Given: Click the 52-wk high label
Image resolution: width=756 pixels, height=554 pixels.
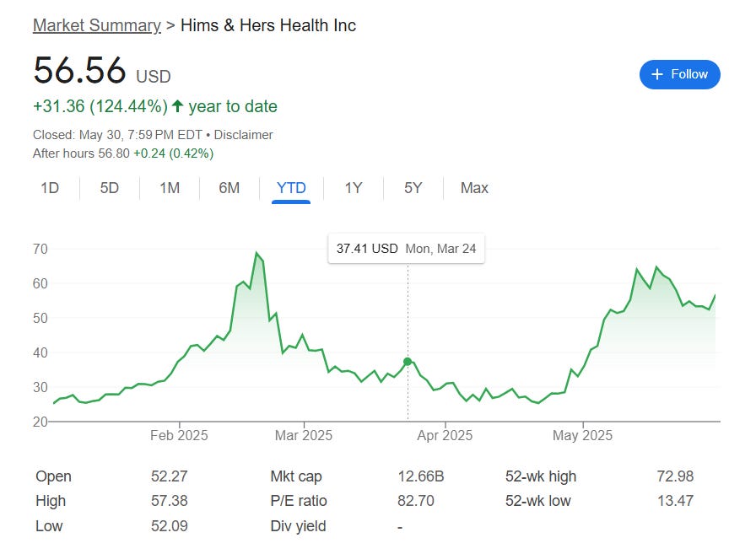Looking at the screenshot, I should [541, 476].
